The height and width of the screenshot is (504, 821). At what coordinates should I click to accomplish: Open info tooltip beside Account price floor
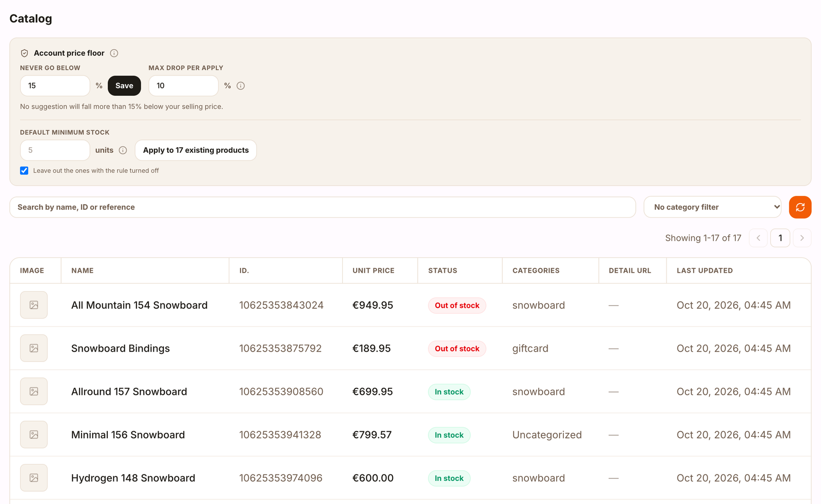tap(114, 53)
